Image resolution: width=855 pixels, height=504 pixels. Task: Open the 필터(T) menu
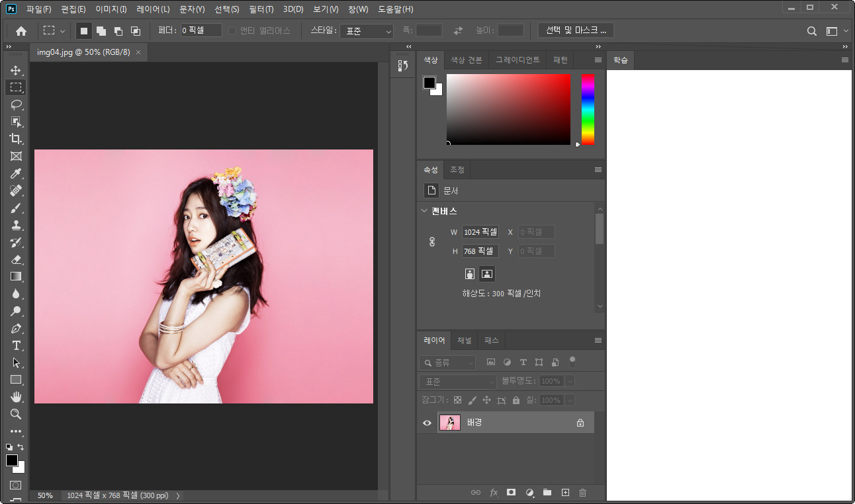click(261, 9)
